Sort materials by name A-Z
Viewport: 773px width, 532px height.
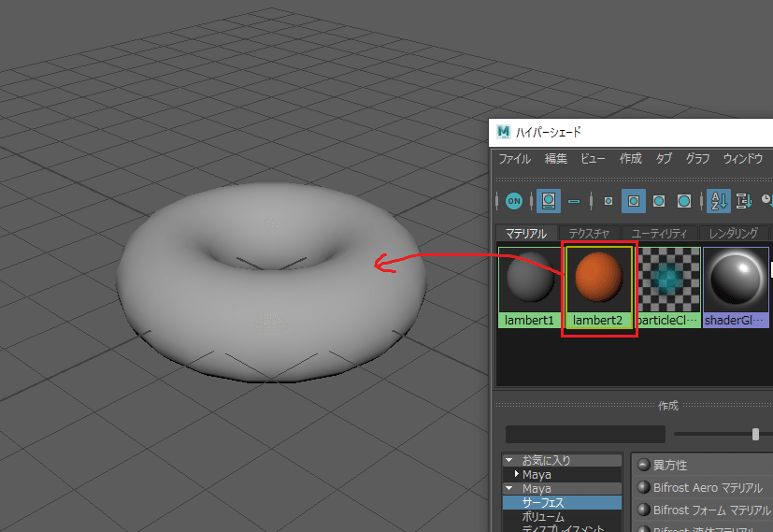coord(719,201)
